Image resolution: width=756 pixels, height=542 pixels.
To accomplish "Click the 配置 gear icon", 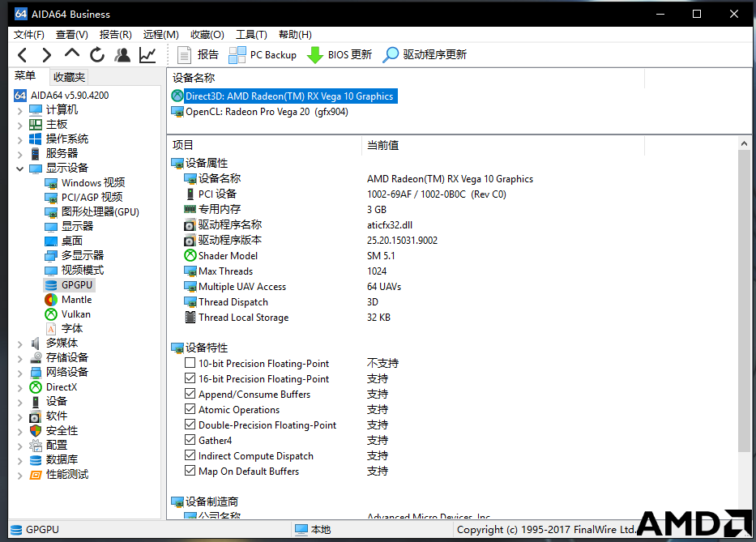I will click(x=36, y=445).
